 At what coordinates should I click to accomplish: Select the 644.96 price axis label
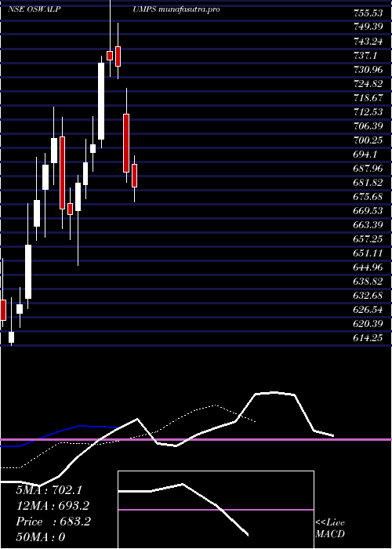pos(368,267)
